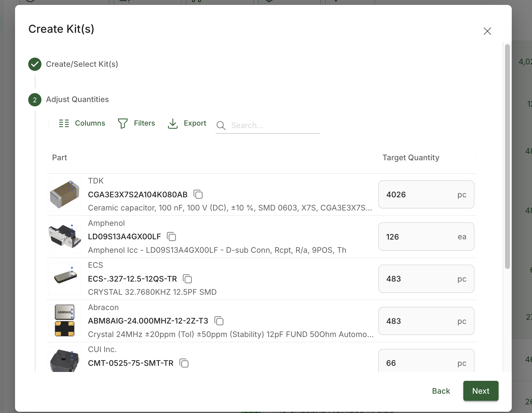Click the TDK capacitor thumbnail image
The width and height of the screenshot is (532, 413).
click(x=65, y=195)
